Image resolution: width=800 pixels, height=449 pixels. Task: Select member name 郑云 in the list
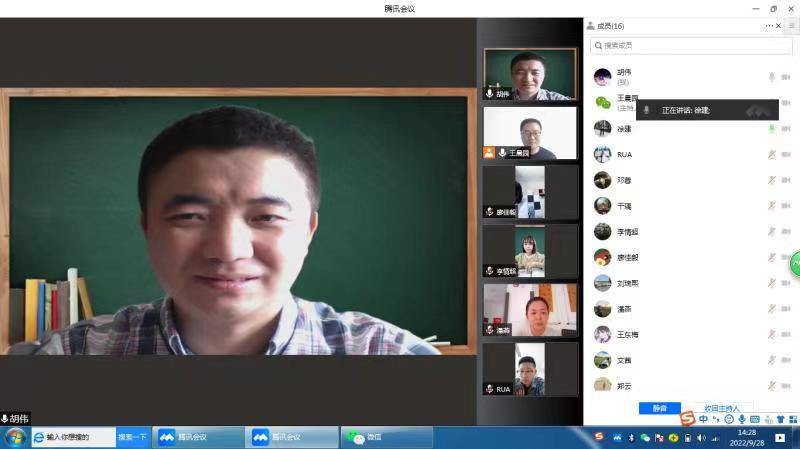(x=624, y=386)
